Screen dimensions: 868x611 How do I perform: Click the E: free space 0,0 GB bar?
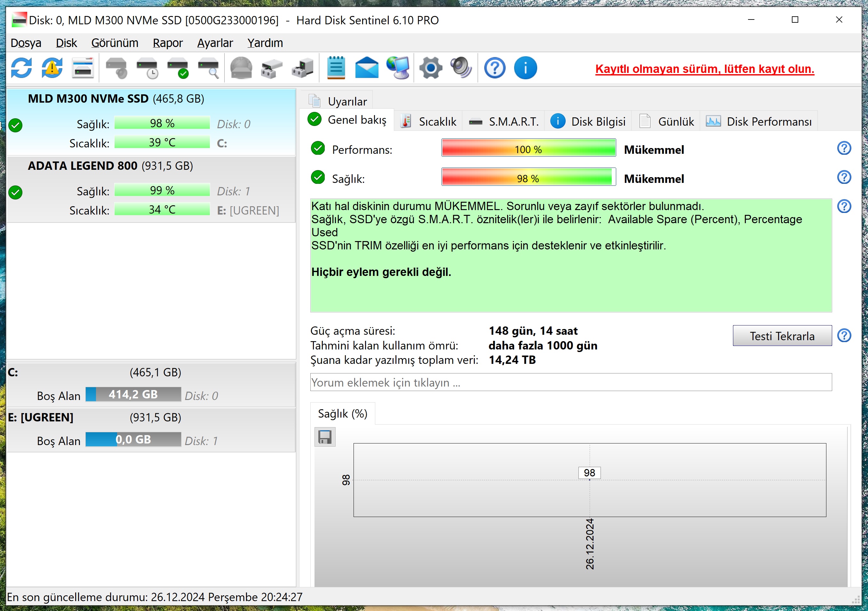(x=133, y=439)
